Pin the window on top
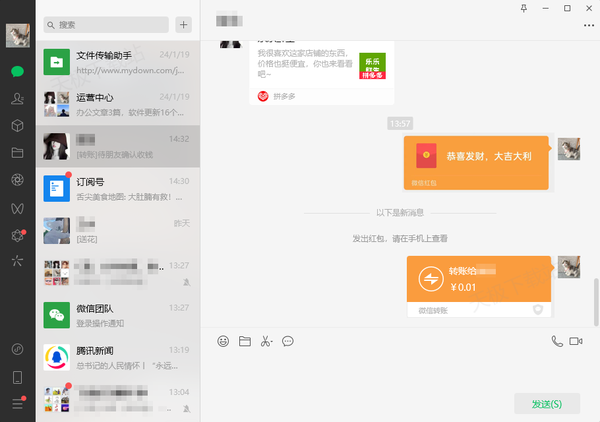The height and width of the screenshot is (422, 600). (x=524, y=8)
